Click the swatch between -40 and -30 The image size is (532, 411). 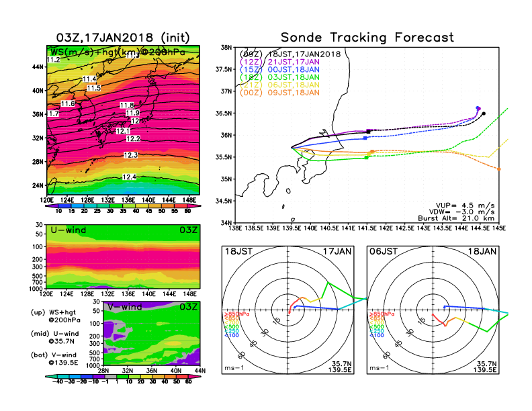coord(63,376)
